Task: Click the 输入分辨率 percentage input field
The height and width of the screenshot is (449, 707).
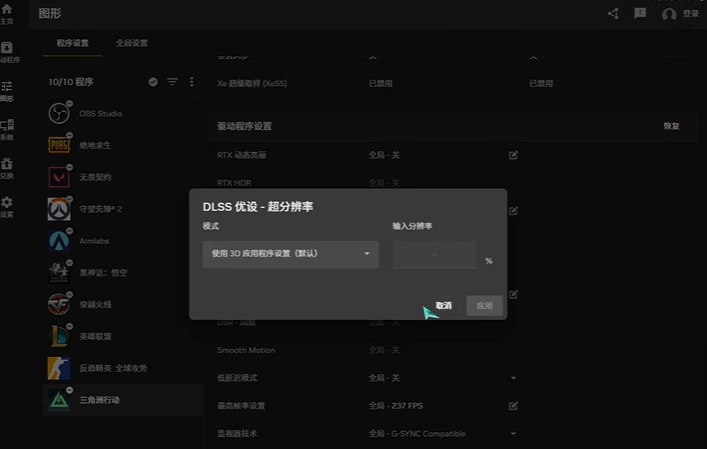Action: pos(435,255)
